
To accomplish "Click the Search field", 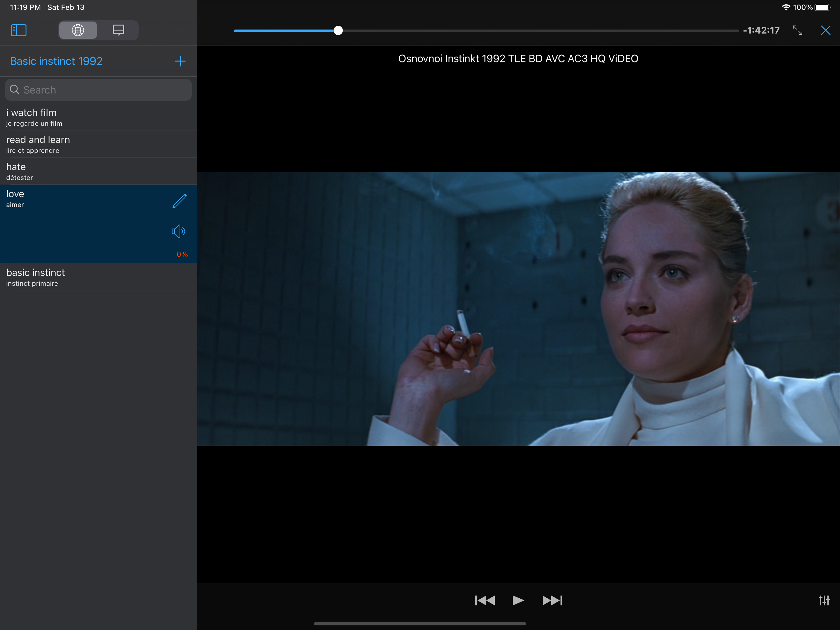I will [x=98, y=90].
